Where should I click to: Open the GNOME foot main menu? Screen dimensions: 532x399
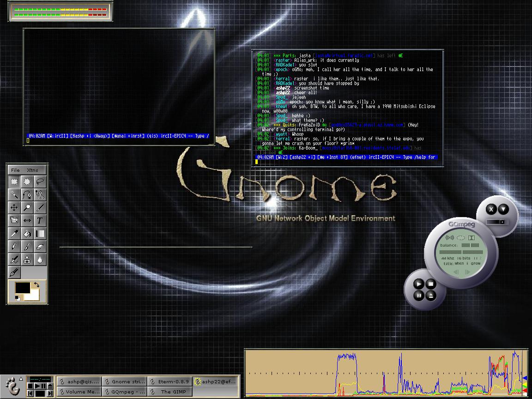[x=12, y=387]
